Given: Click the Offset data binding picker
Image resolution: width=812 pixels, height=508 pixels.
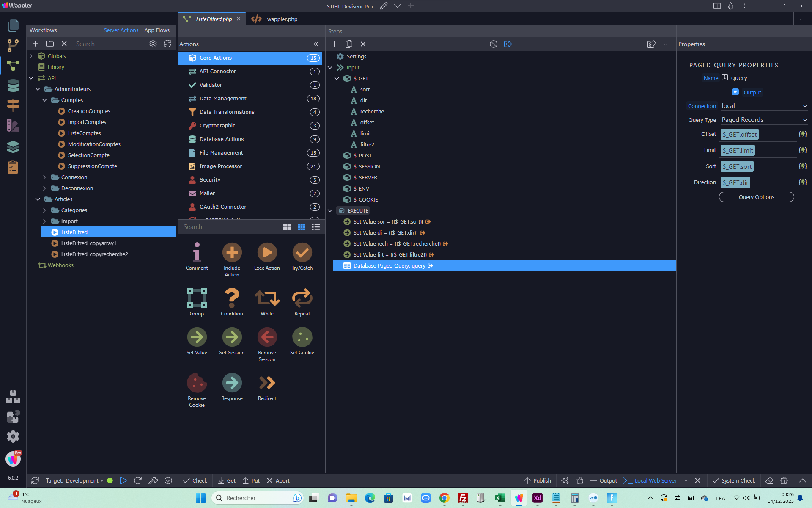Looking at the screenshot, I should point(802,134).
